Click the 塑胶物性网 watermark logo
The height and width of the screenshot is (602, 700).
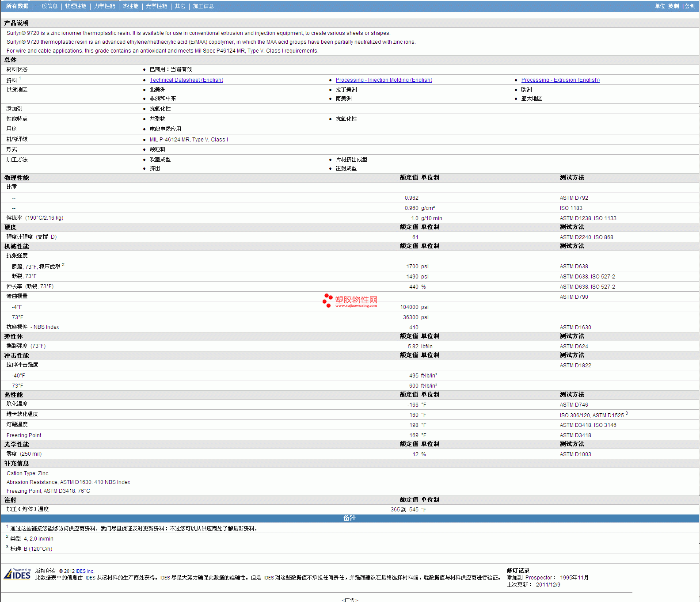(350, 301)
